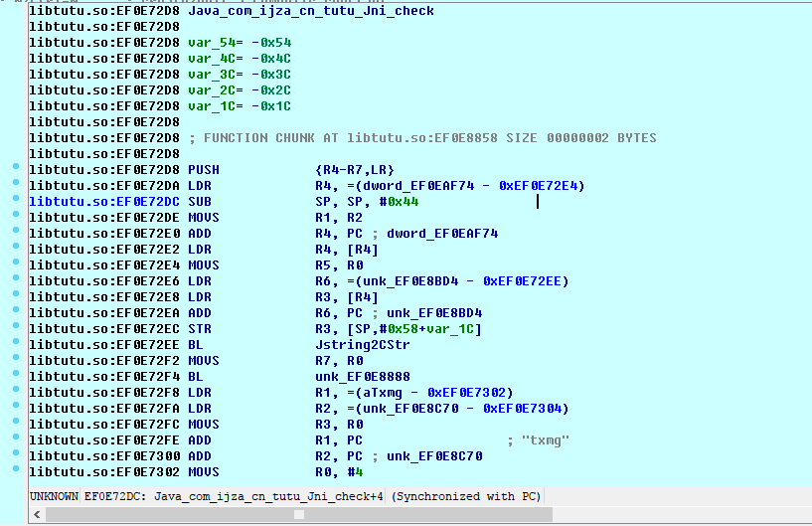
Task: Click the horizontal scrollbar thumb
Action: pyautogui.click(x=299, y=515)
